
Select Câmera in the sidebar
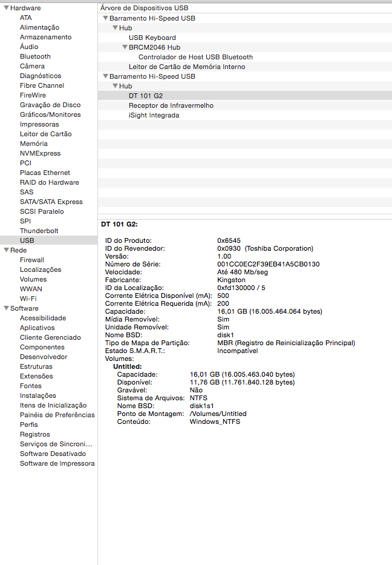click(x=32, y=66)
